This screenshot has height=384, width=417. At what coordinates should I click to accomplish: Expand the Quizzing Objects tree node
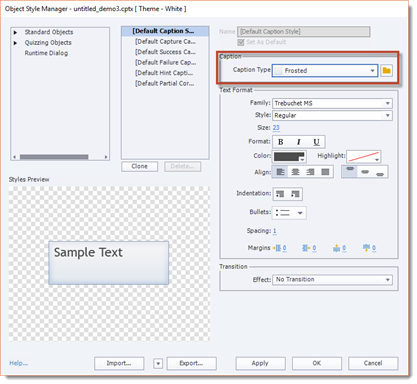15,43
